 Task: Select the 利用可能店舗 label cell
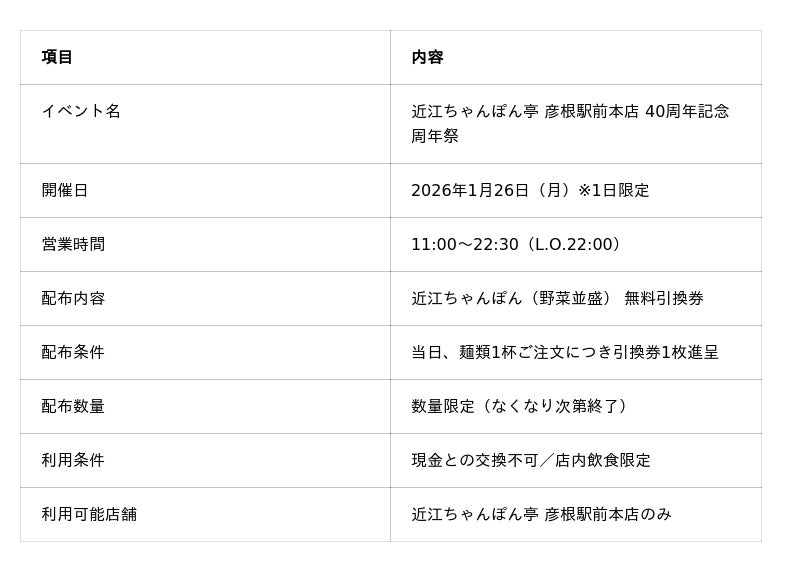pos(89,514)
